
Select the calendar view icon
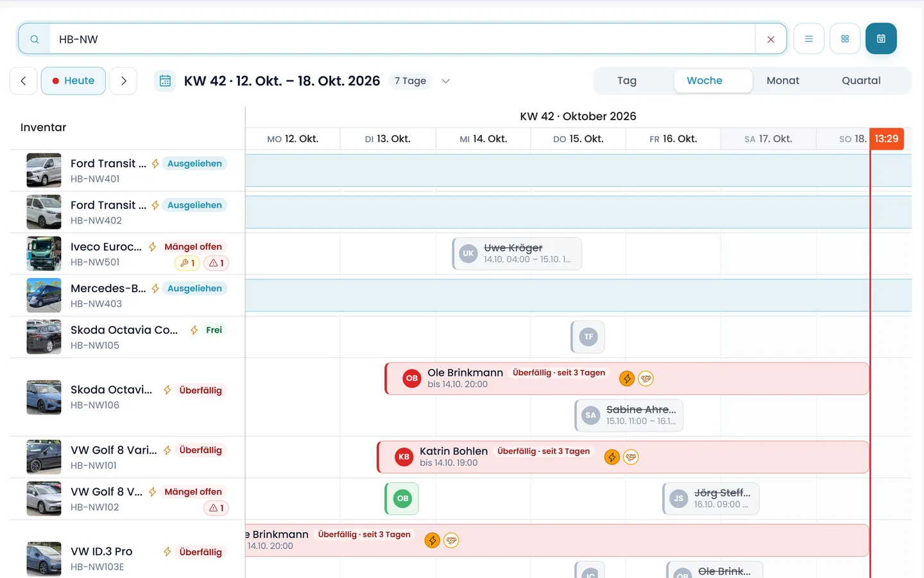tap(881, 39)
